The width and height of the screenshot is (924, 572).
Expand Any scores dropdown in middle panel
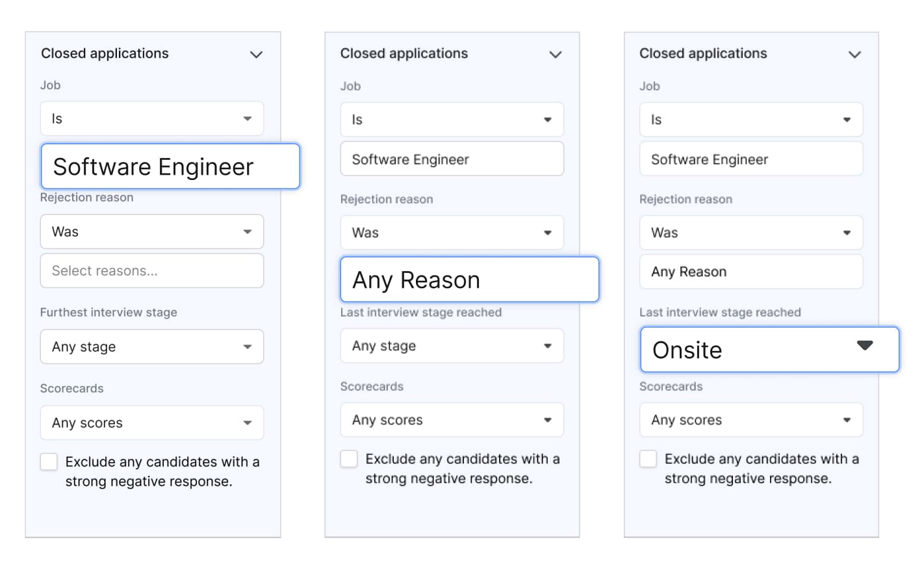[452, 421]
